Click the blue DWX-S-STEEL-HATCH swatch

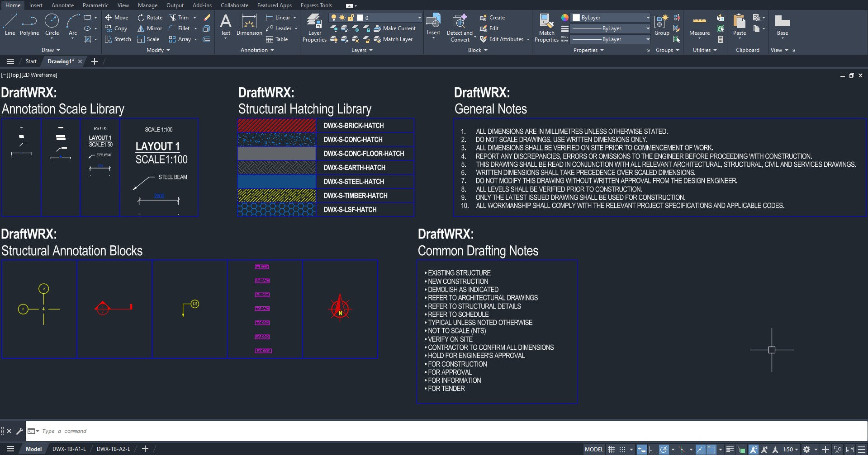pyautogui.click(x=276, y=181)
